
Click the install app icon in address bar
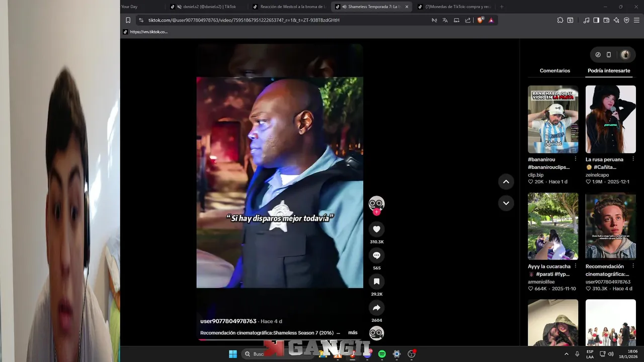pos(456,20)
